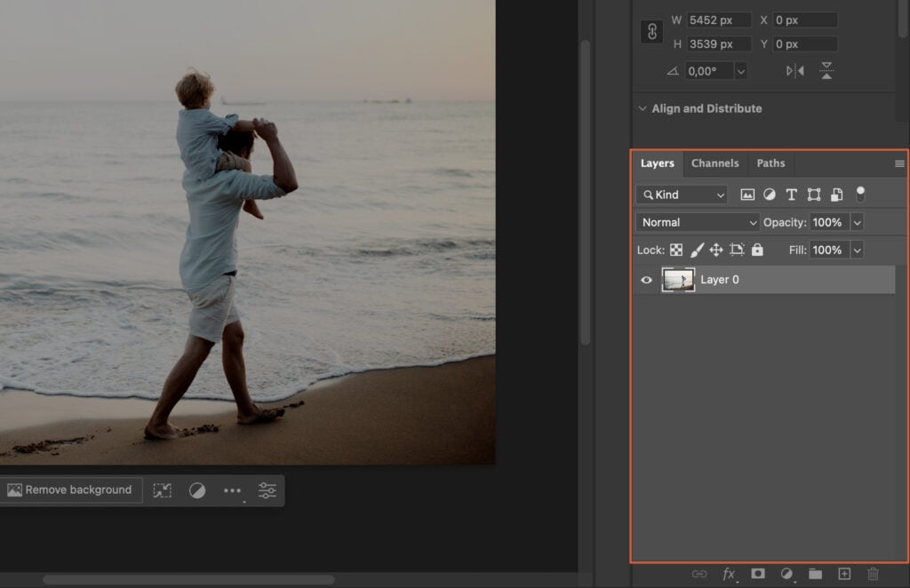The width and height of the screenshot is (910, 588).
Task: Switch to the Channels tab
Action: coord(715,163)
